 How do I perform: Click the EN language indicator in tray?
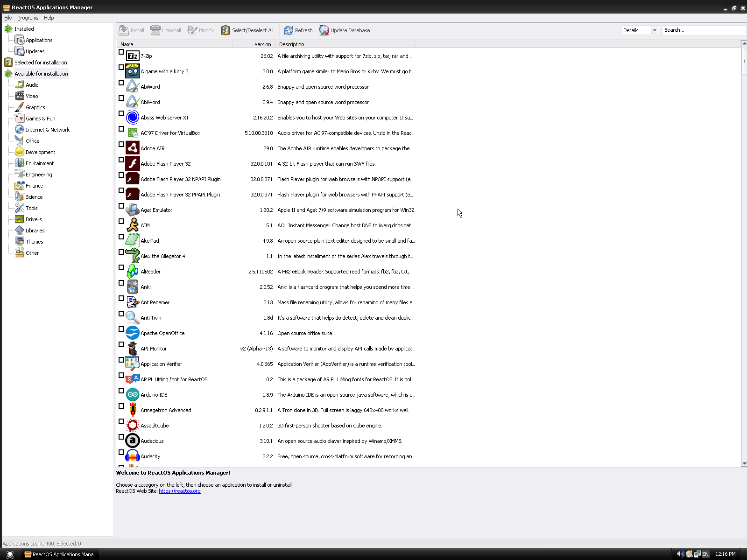[x=705, y=554]
